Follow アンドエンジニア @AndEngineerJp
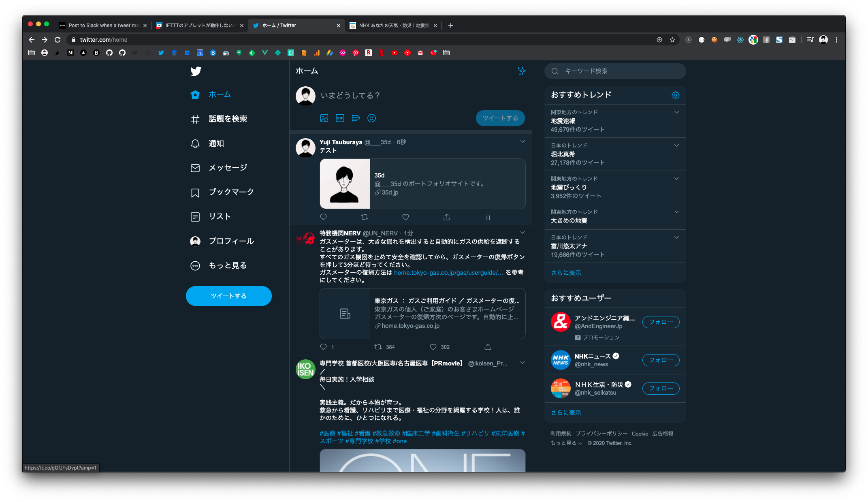Viewport: 868px width, 502px height. pos(661,322)
